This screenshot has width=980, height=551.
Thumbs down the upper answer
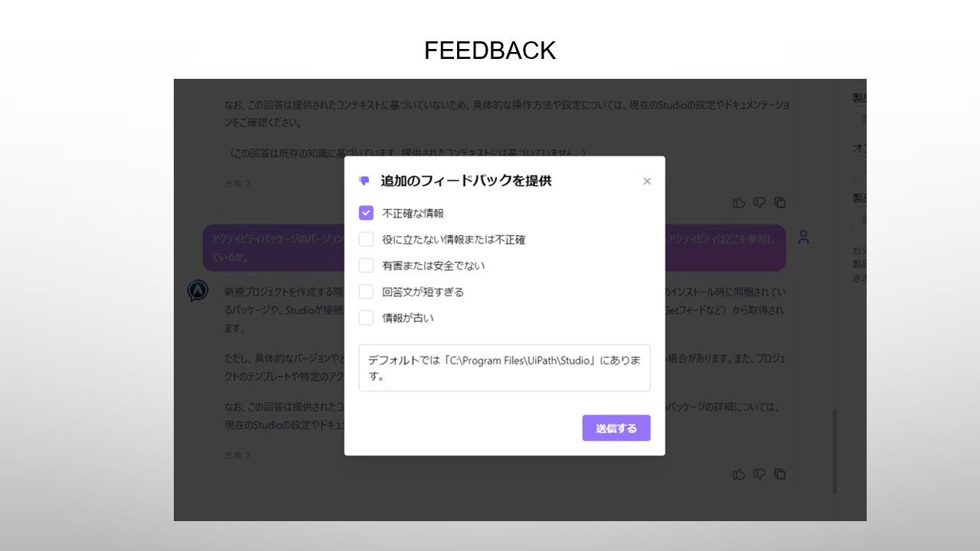pos(759,202)
